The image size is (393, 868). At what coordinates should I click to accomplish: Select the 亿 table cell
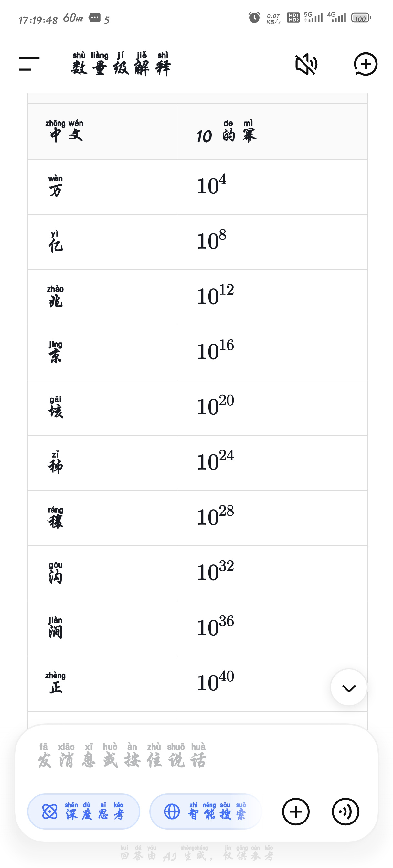pos(103,242)
